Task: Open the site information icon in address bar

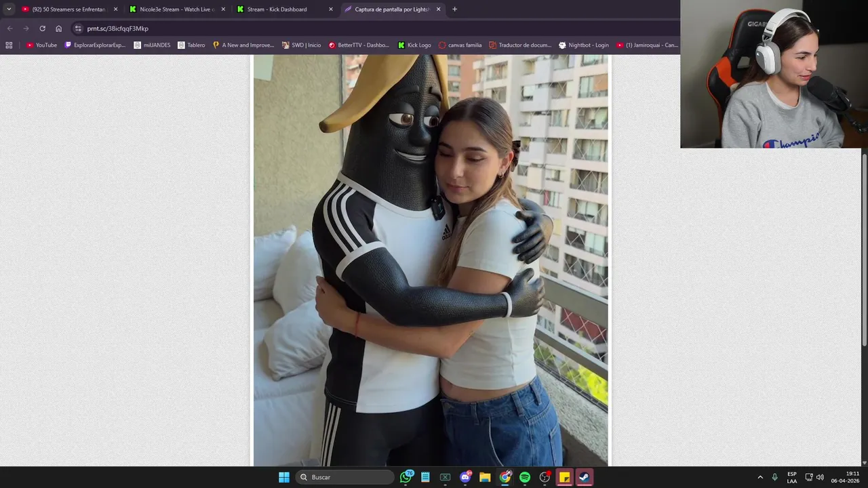Action: click(x=78, y=28)
